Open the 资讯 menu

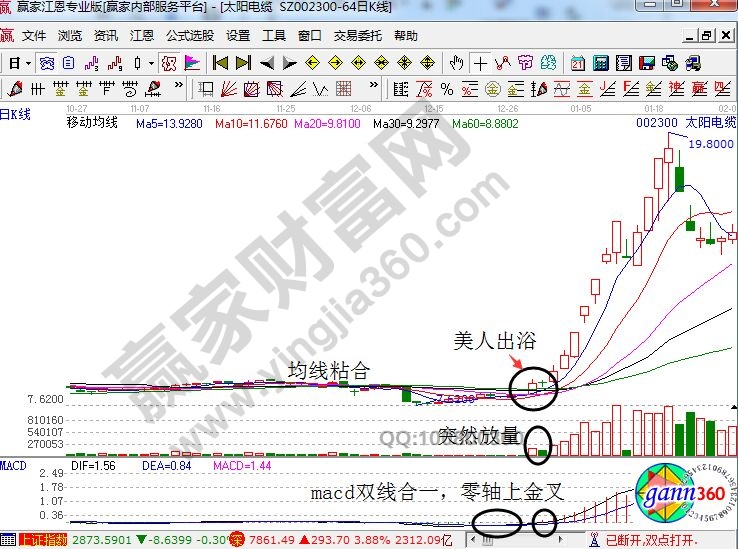pyautogui.click(x=106, y=36)
